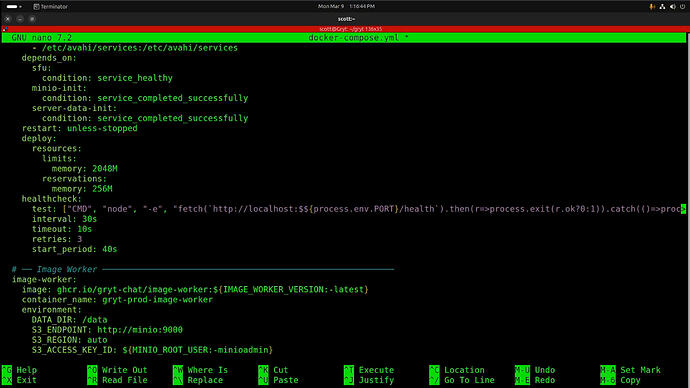
Task: Click the M-6 Copy shortcut
Action: 620,380
